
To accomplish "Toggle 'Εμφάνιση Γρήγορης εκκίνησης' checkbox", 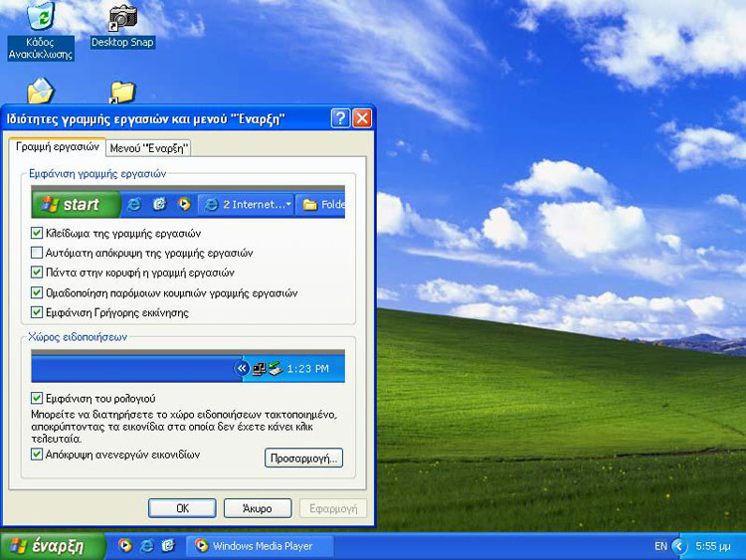I will point(37,312).
